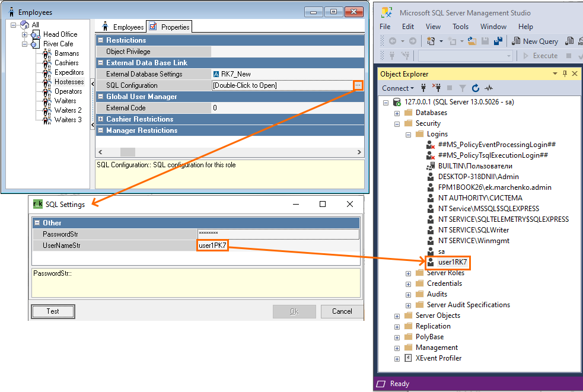The image size is (583, 392).
Task: Click the Save All icon in SSMS toolbar
Action: [498, 42]
